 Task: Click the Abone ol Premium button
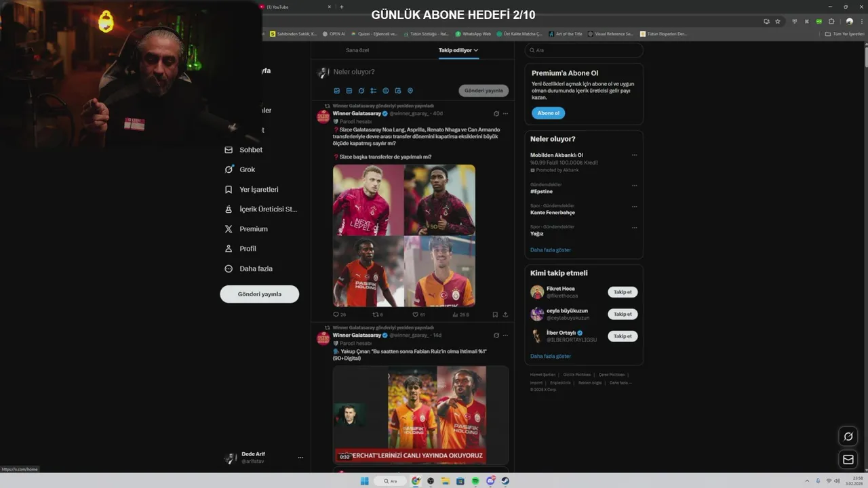(548, 113)
